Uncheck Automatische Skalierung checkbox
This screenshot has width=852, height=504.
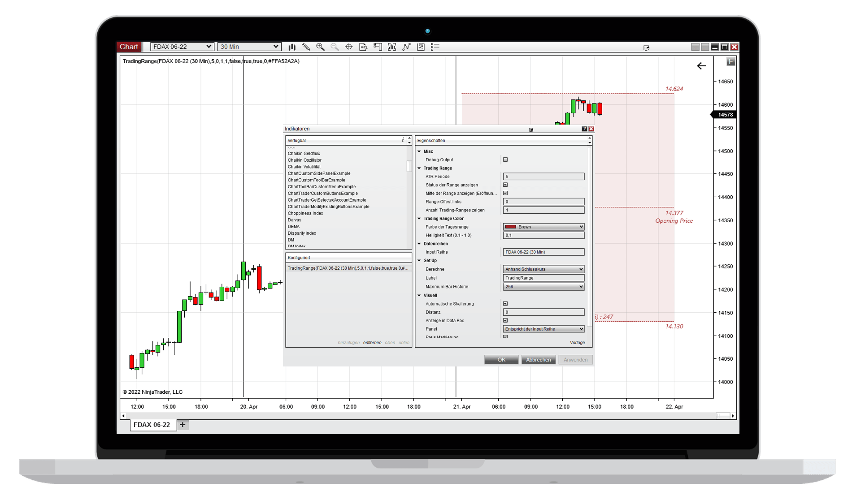(x=505, y=304)
